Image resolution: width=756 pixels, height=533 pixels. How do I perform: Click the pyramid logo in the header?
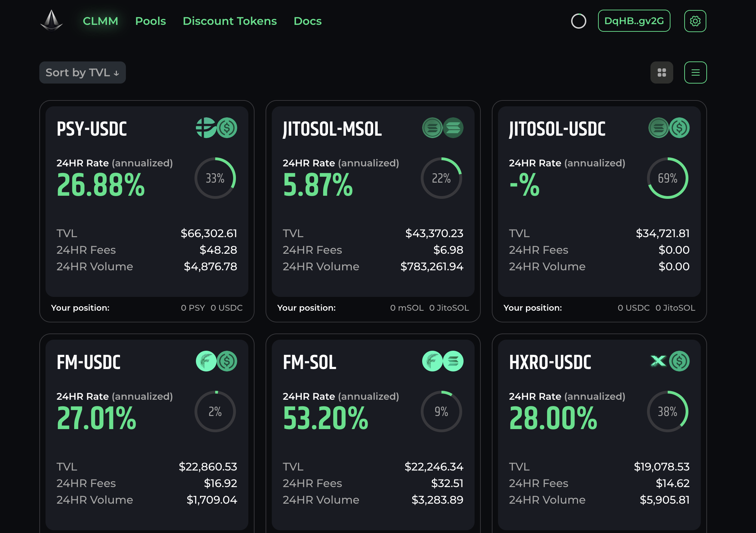pyautogui.click(x=52, y=20)
